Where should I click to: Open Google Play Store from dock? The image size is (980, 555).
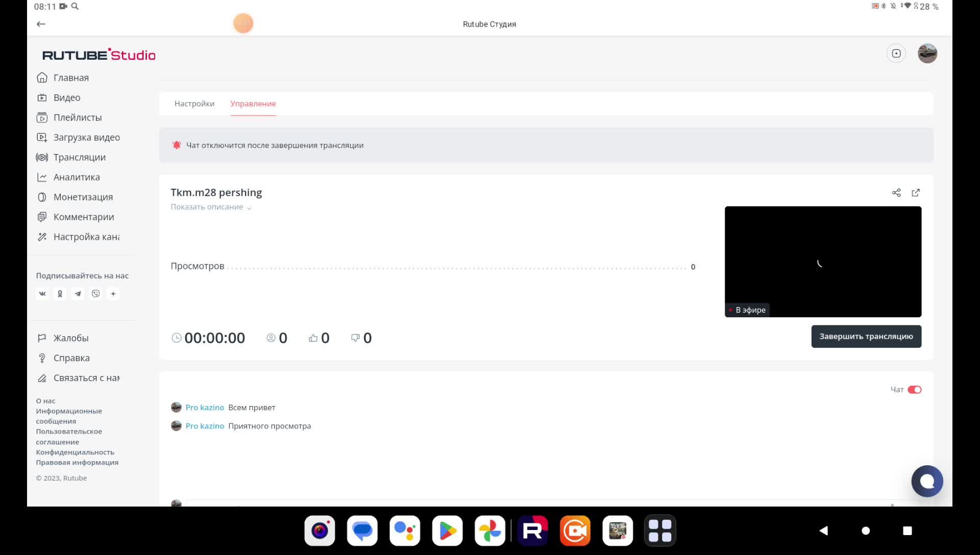(447, 531)
